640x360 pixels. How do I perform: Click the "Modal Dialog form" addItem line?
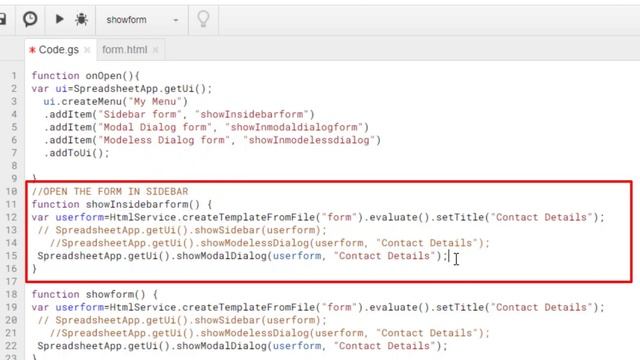[206, 127]
